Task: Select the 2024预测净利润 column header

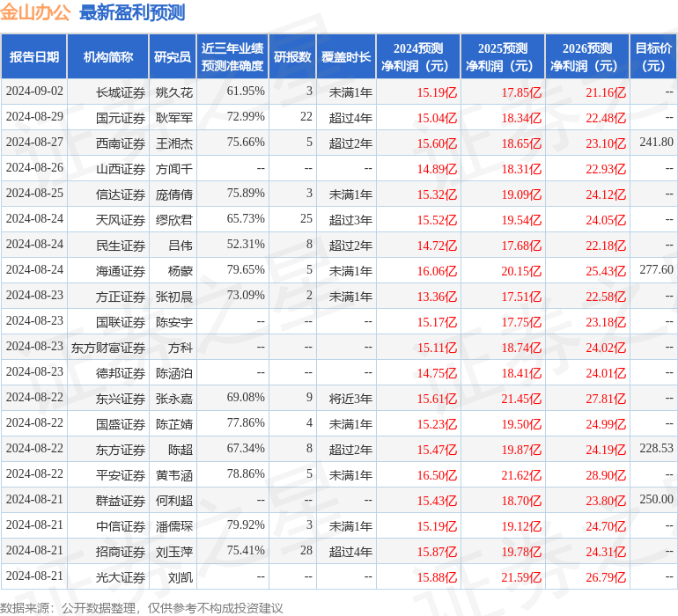Action: click(418, 56)
